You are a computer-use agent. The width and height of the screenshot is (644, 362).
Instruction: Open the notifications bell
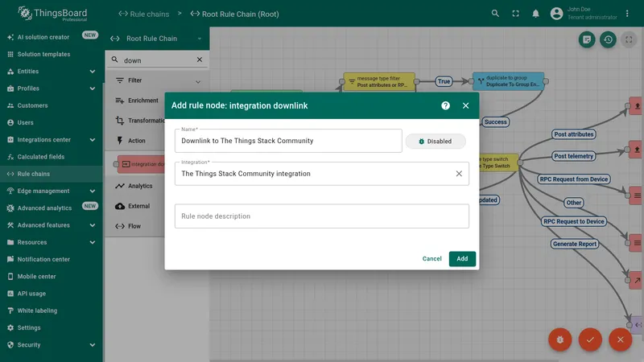pyautogui.click(x=535, y=14)
